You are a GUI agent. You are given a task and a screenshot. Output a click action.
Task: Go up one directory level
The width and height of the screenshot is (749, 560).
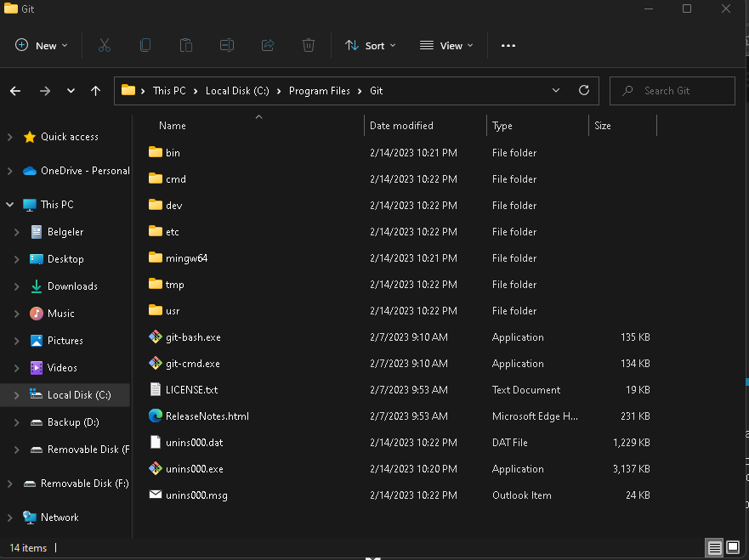tap(95, 91)
